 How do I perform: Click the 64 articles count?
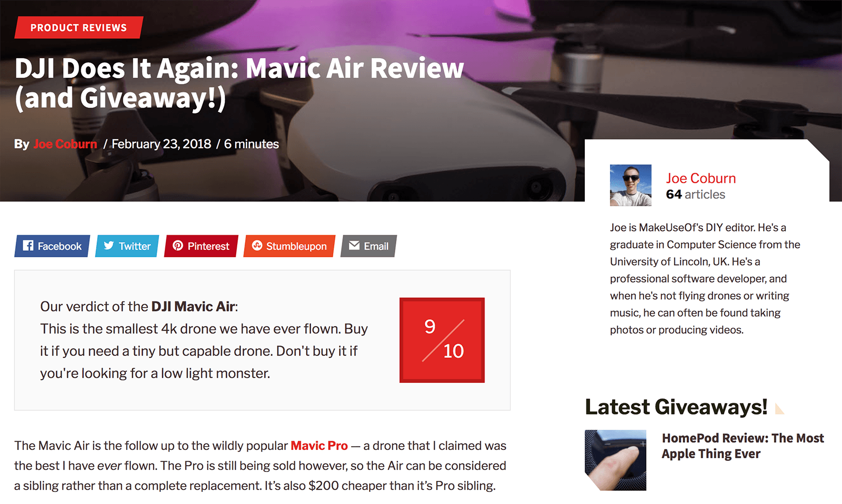[696, 194]
